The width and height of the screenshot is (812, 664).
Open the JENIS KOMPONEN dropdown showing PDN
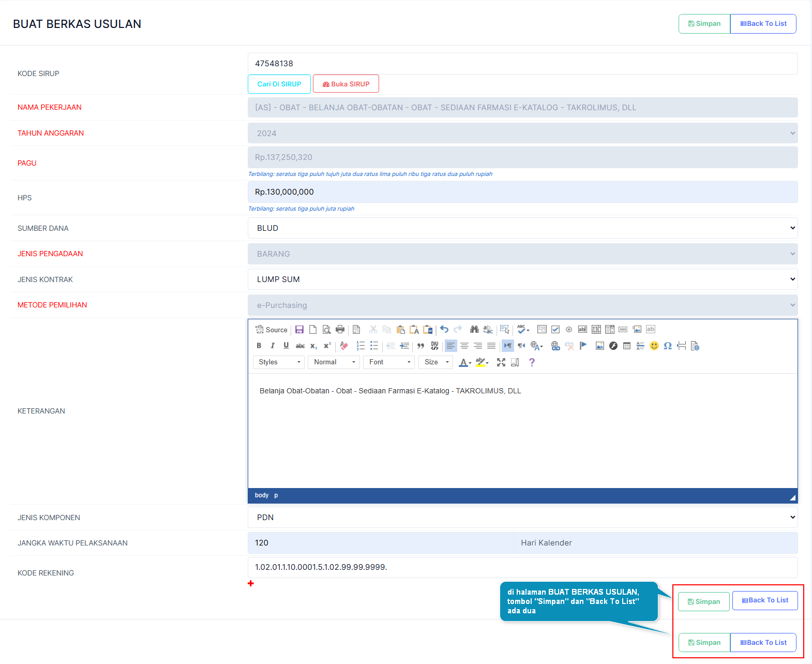coord(522,518)
